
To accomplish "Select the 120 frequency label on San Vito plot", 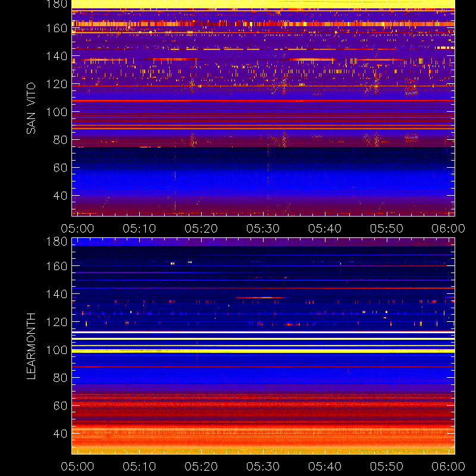I will [x=57, y=84].
